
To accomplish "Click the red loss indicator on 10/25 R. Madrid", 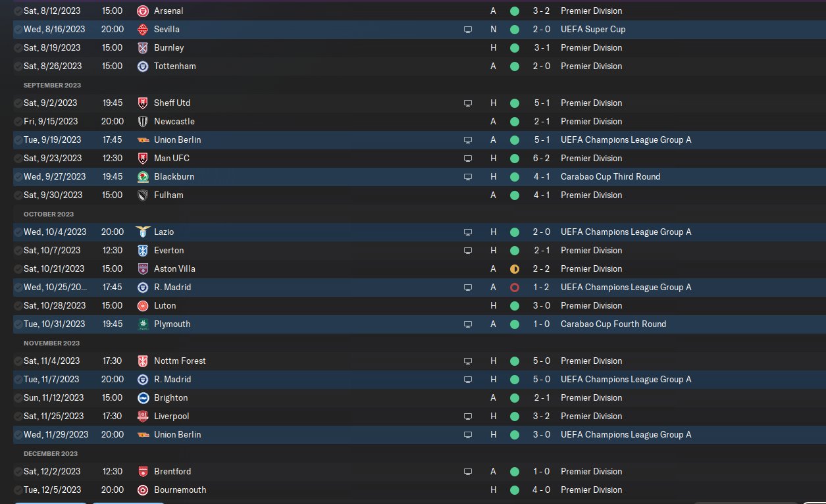I will tap(515, 288).
